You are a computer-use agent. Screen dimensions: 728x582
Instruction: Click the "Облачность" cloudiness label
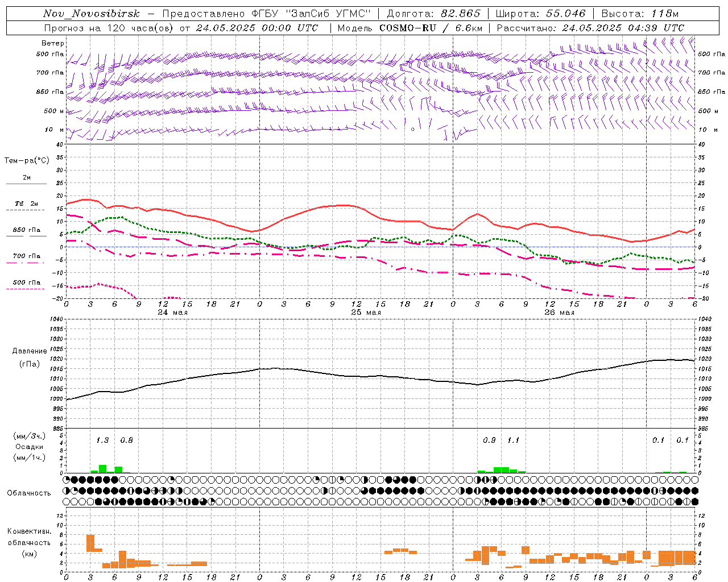point(29,493)
